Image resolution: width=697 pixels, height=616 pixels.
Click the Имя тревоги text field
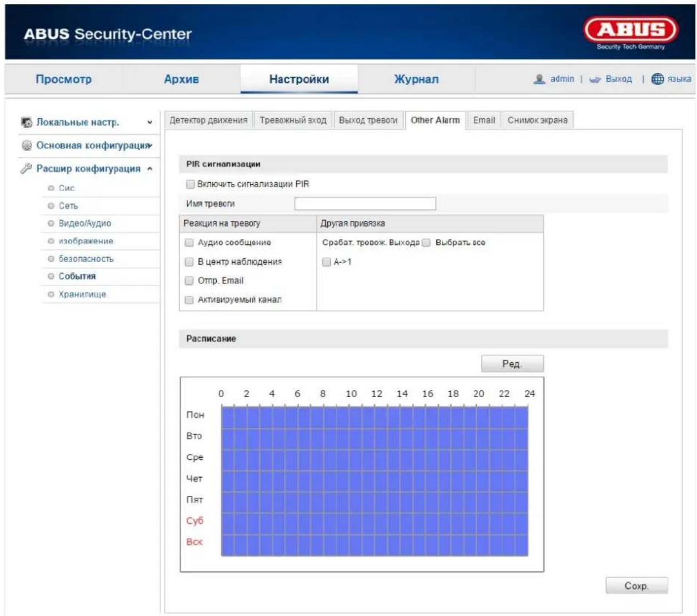(x=365, y=204)
